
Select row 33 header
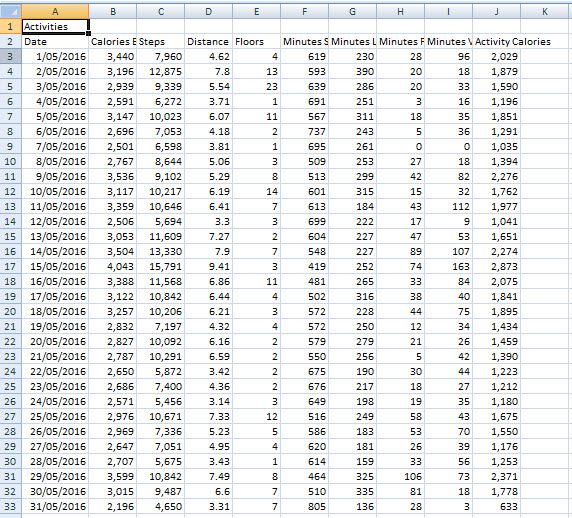tap(11, 506)
